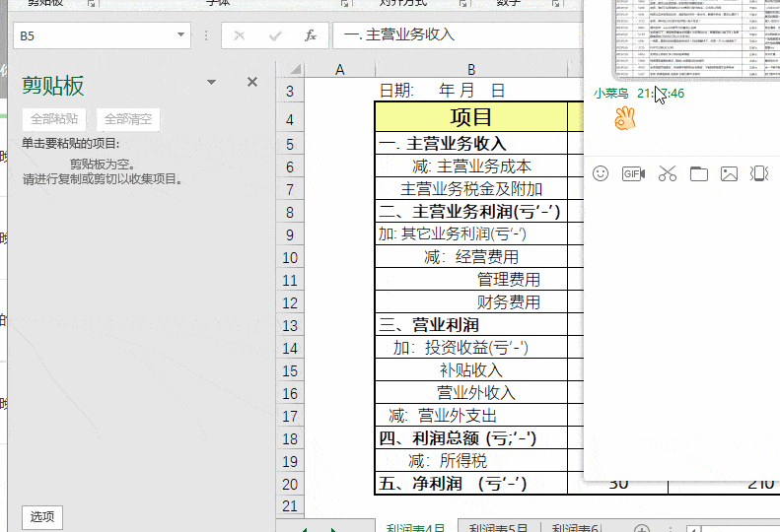780x532 pixels.
Task: Click the confirm checkmark in formula bar
Action: point(275,35)
